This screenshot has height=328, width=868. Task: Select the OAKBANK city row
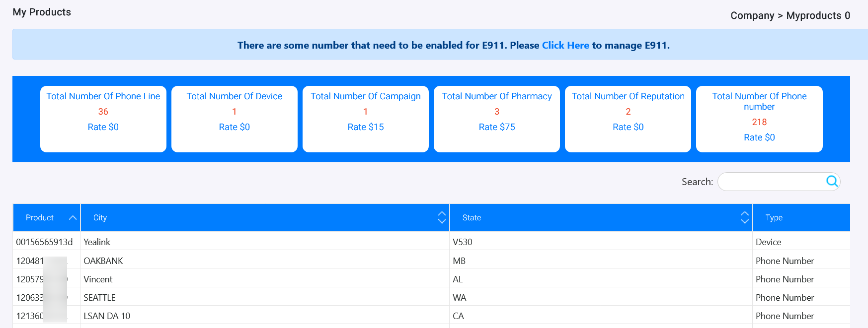click(103, 261)
